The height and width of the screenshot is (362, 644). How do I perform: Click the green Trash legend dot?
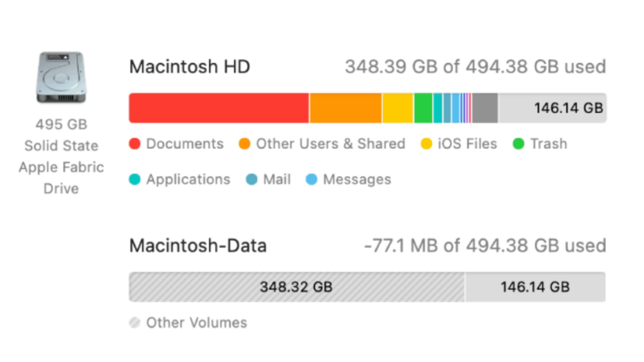(519, 144)
